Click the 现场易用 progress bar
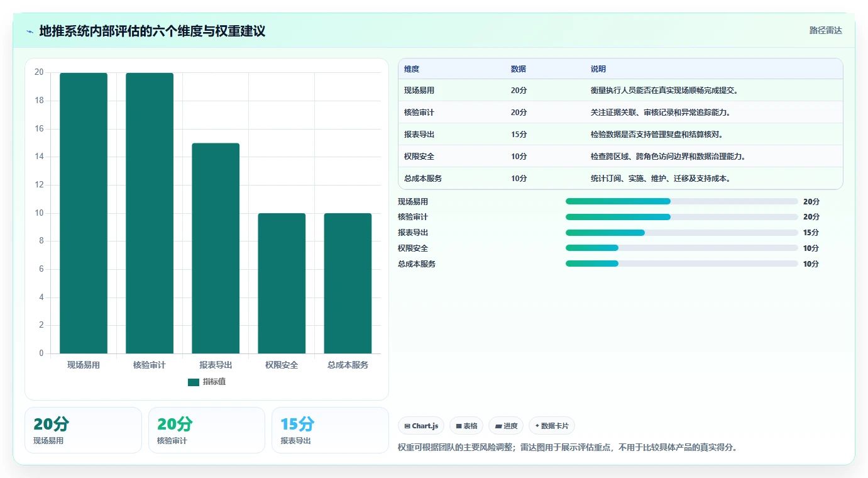 [x=682, y=201]
